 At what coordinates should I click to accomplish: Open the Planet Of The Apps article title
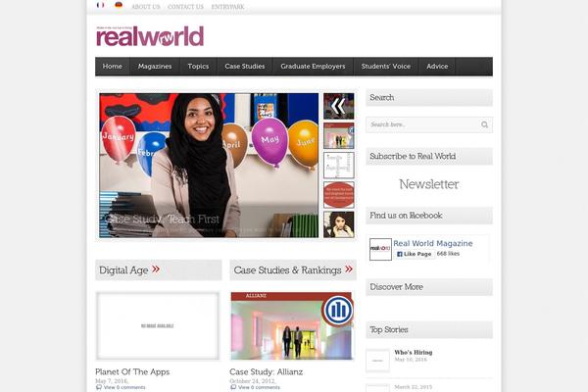[132, 371]
